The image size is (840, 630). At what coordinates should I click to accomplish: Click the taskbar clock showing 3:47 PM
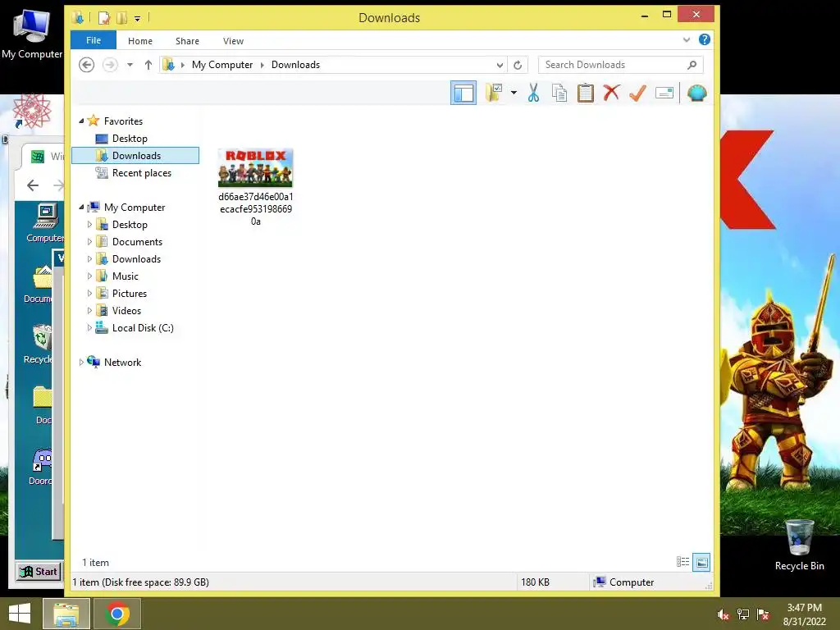[804, 608]
